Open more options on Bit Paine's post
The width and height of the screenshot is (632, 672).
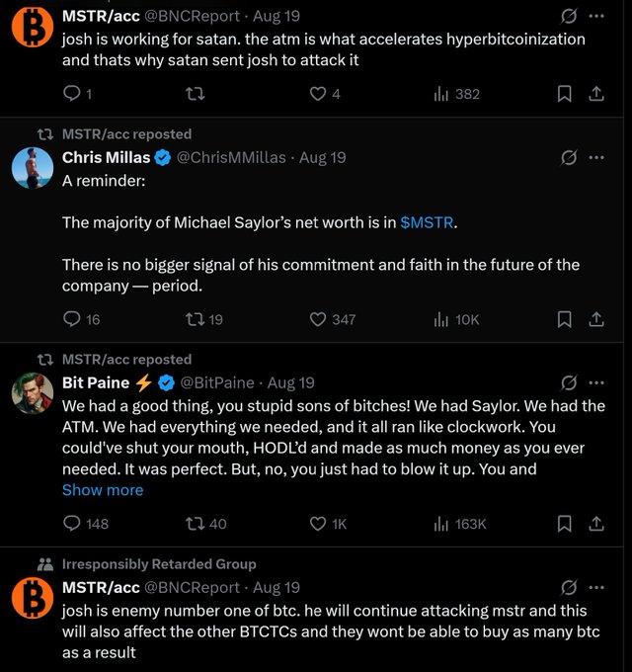596,382
